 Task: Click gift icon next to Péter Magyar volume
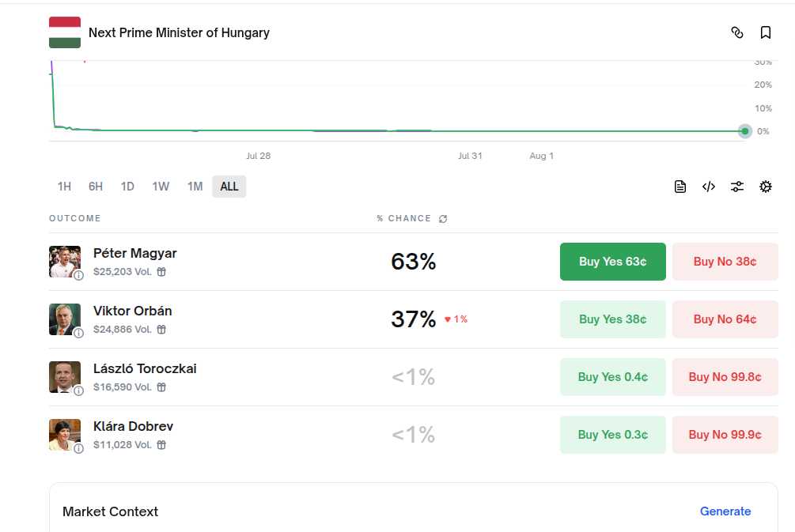click(161, 272)
